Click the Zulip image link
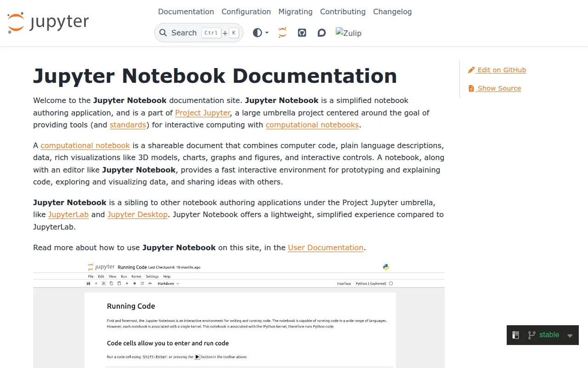The image size is (588, 368). [x=349, y=33]
